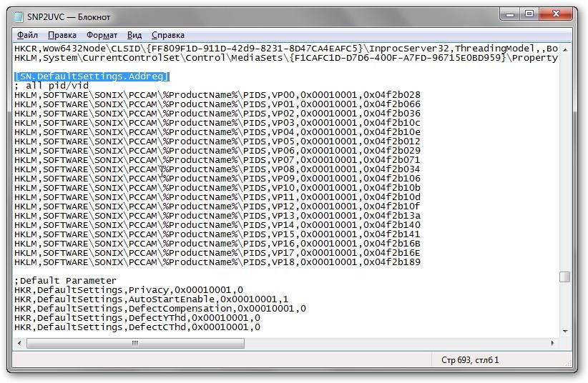Click the window resize grip in the corner

click(x=567, y=361)
